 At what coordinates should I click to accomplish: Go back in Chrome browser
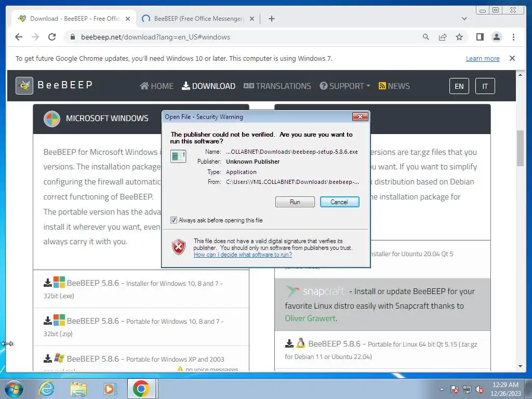(x=19, y=37)
